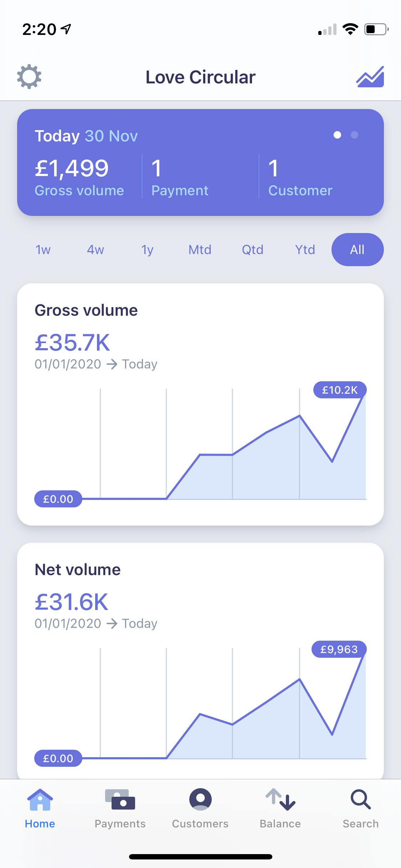Select the All period pill

tap(358, 250)
